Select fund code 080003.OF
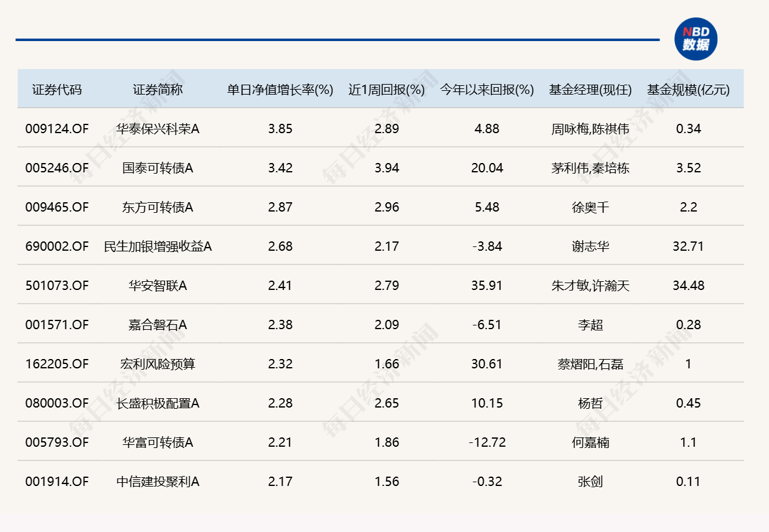 57,403
